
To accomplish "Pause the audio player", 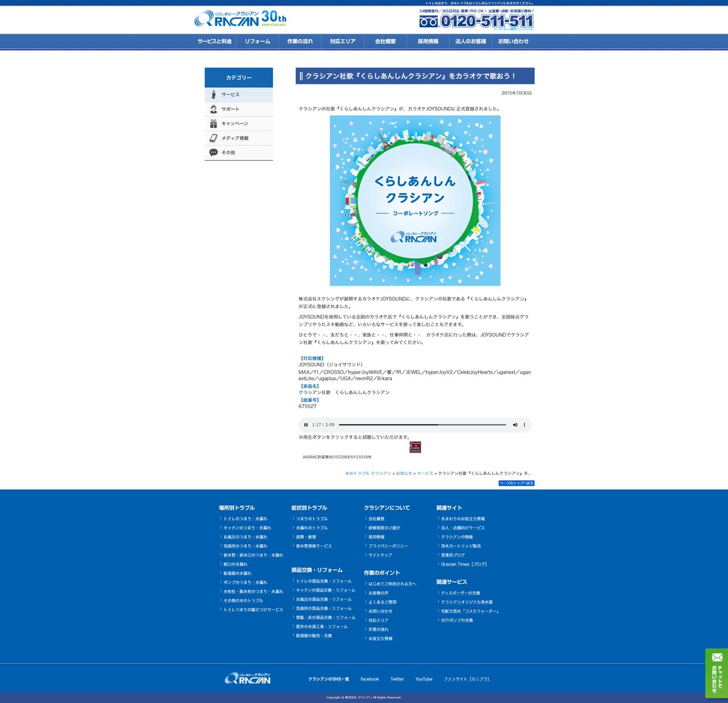I will click(x=306, y=425).
